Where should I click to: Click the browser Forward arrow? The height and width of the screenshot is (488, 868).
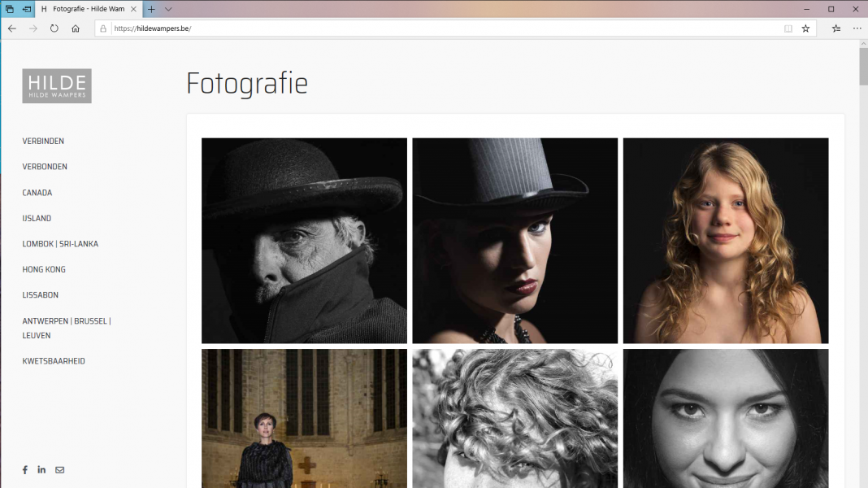tap(33, 28)
